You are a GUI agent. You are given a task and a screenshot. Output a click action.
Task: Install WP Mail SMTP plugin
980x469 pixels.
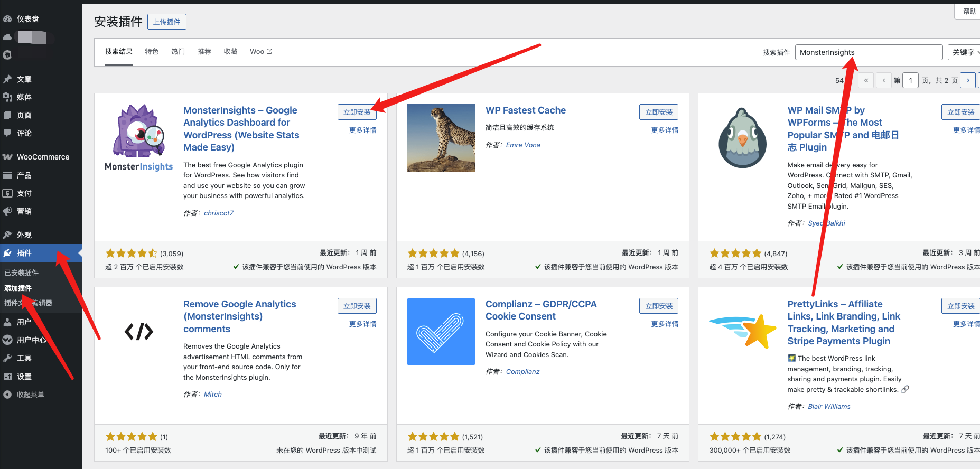(x=960, y=112)
